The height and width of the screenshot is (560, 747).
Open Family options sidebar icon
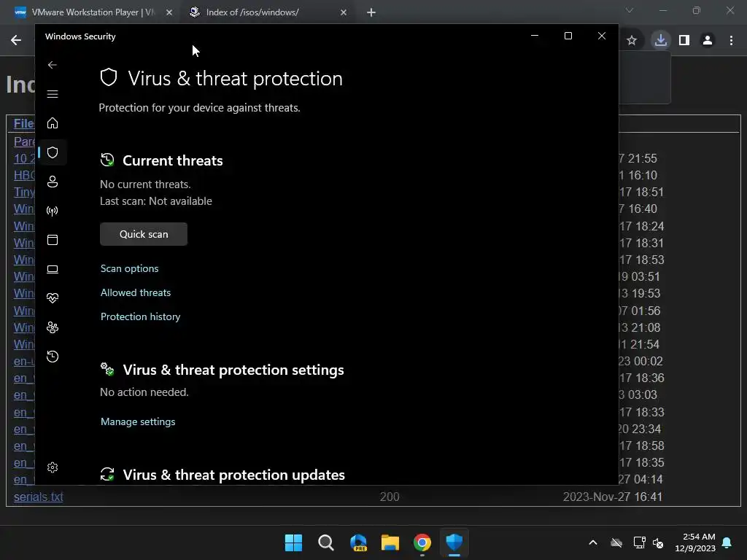tap(53, 327)
